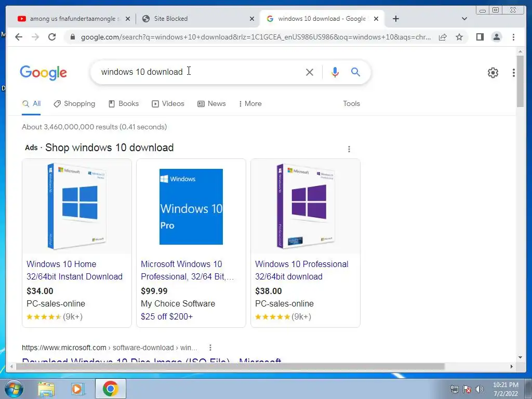
Task: Open Google apps dots menu
Action: (514, 73)
